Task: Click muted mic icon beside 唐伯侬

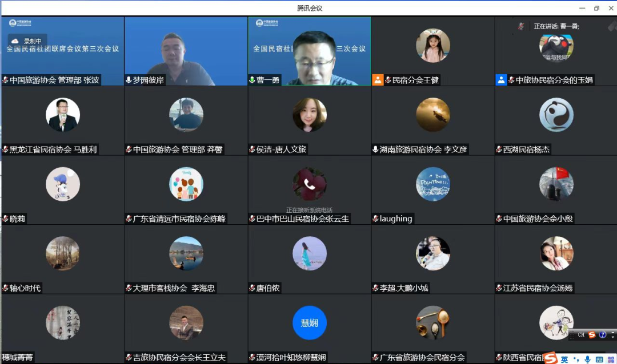Action: (x=253, y=288)
